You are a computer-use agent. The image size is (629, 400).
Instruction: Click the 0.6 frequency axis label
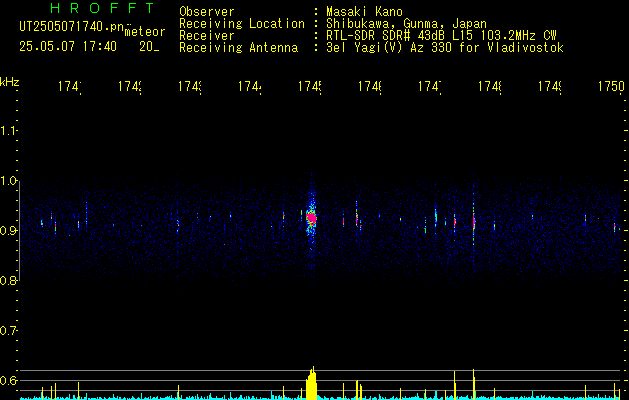pyautogui.click(x=9, y=380)
